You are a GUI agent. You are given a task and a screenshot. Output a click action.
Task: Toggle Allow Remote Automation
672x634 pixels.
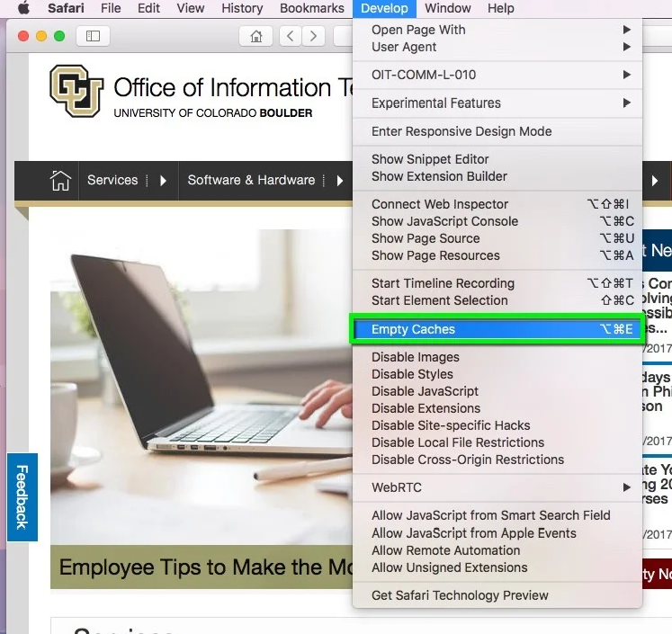pos(497,550)
